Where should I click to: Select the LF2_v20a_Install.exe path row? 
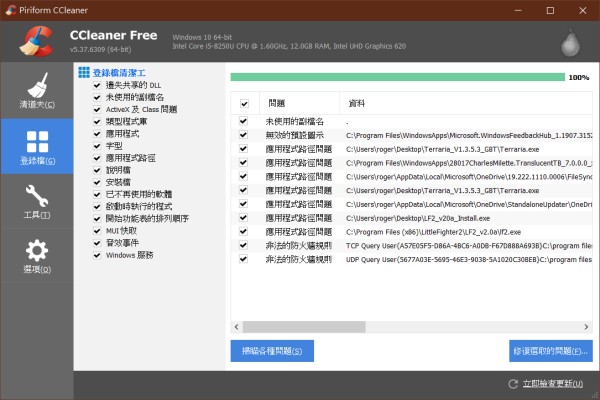(x=411, y=218)
